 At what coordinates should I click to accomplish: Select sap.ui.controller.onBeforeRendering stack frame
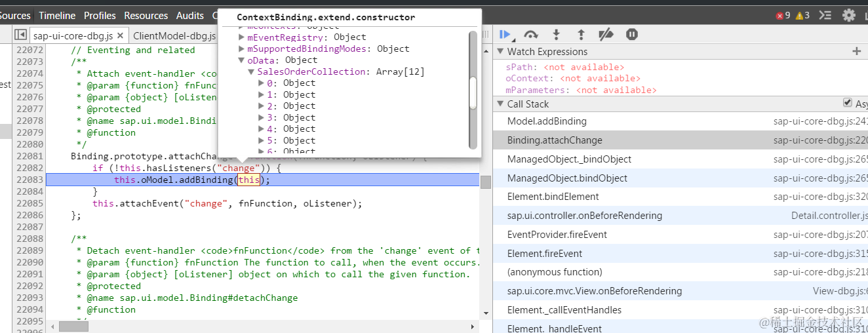pos(681,216)
